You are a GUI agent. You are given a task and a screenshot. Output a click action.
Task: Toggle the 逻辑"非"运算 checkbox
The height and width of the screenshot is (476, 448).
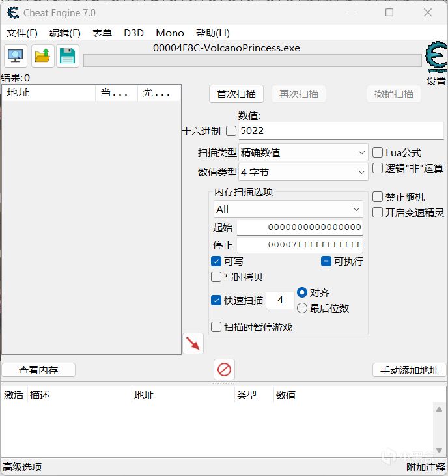point(377,168)
